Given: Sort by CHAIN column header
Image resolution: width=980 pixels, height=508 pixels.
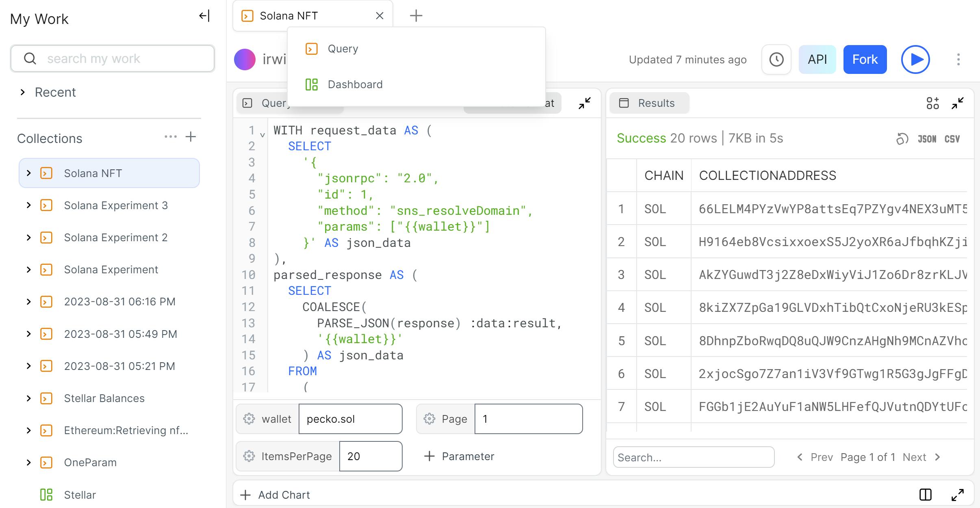Looking at the screenshot, I should [664, 175].
